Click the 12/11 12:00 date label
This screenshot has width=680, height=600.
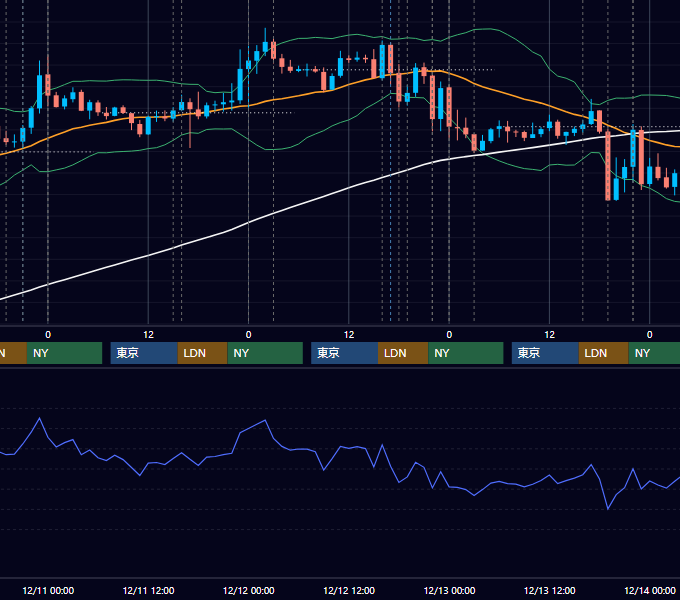pyautogui.click(x=148, y=590)
